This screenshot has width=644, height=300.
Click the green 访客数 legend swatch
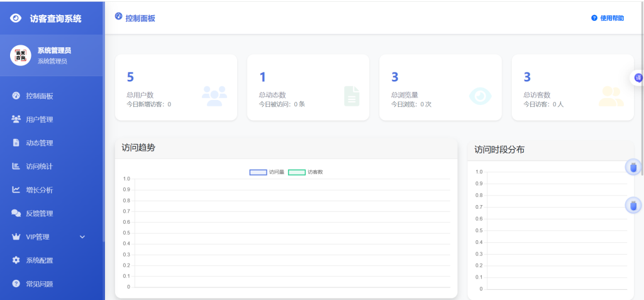pos(297,172)
